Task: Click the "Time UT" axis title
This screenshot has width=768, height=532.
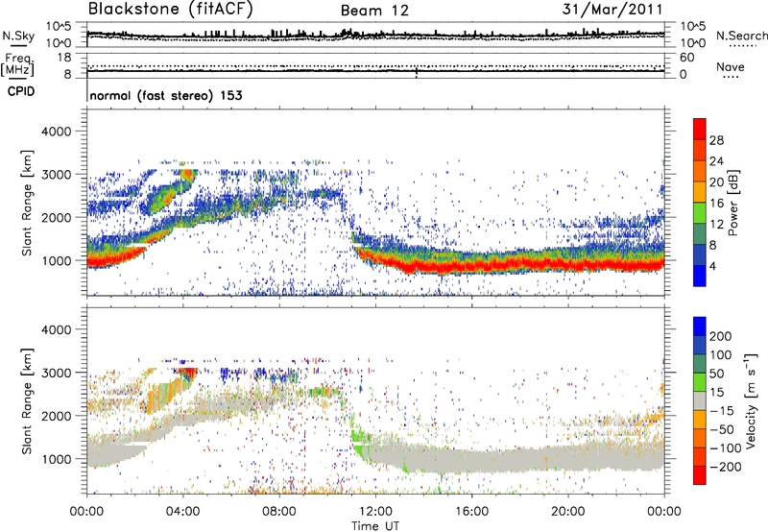Action: pos(375,526)
